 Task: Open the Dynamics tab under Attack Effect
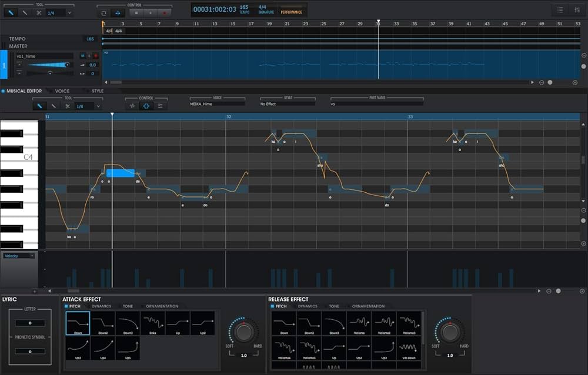click(101, 306)
